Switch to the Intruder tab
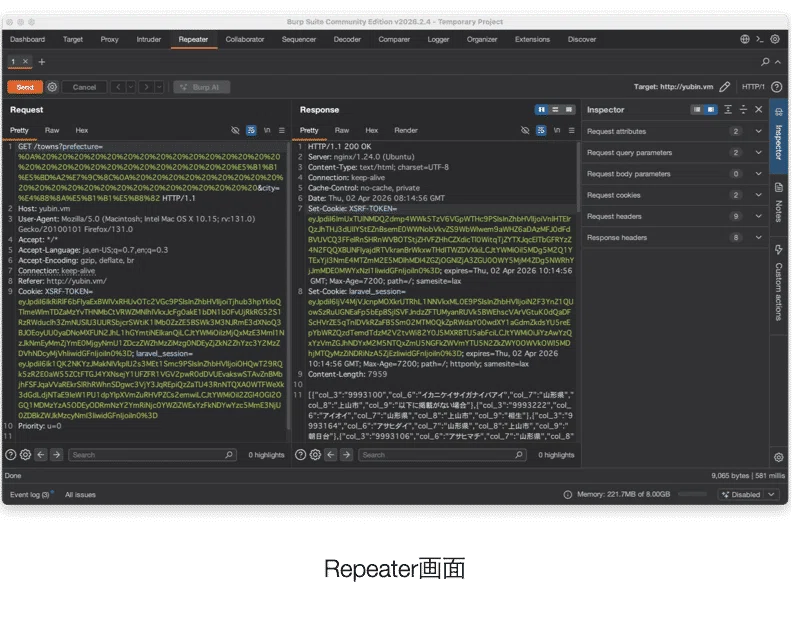The width and height of the screenshot is (792, 634). point(148,39)
